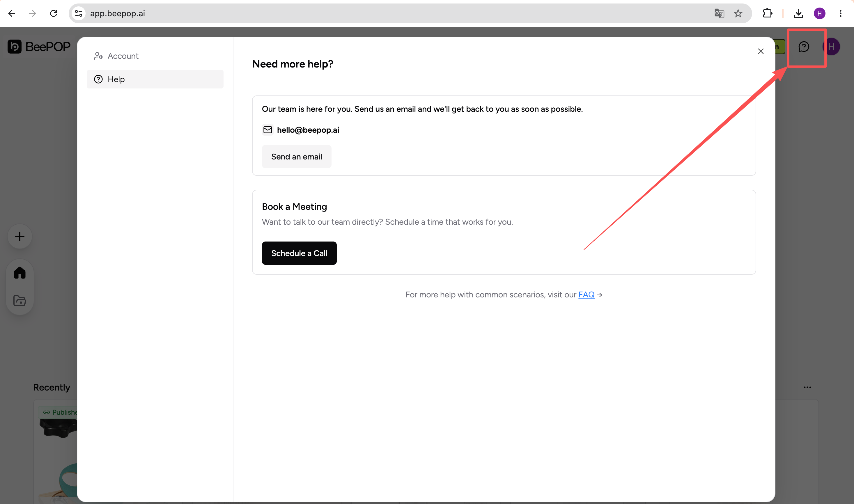
Task: Bookmark this page with the star
Action: (x=738, y=13)
